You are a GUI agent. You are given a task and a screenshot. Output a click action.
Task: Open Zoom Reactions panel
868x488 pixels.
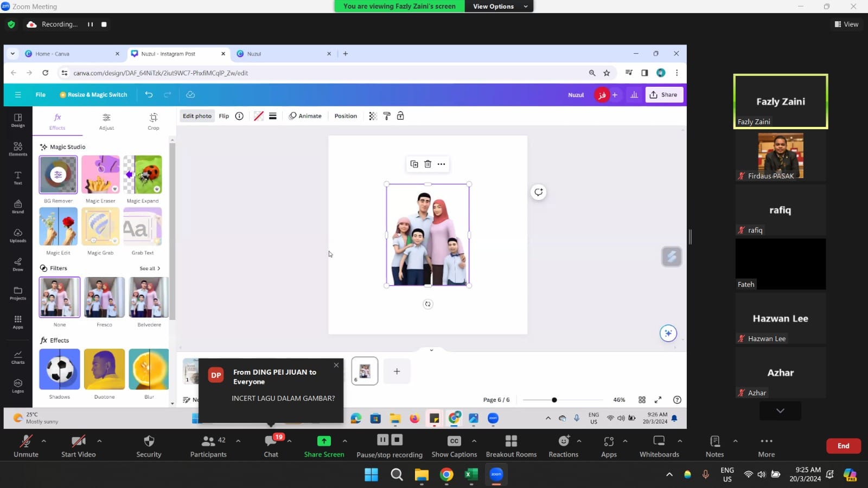563,446
